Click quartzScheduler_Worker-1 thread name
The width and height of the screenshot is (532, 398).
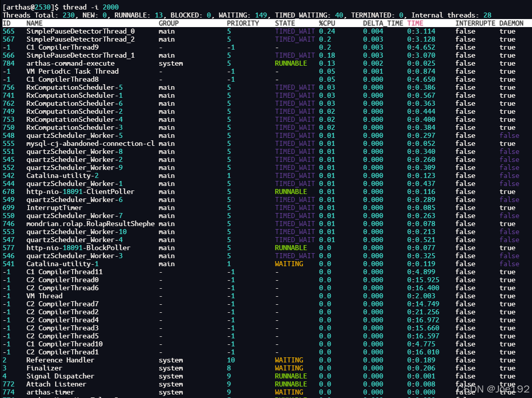click(75, 184)
